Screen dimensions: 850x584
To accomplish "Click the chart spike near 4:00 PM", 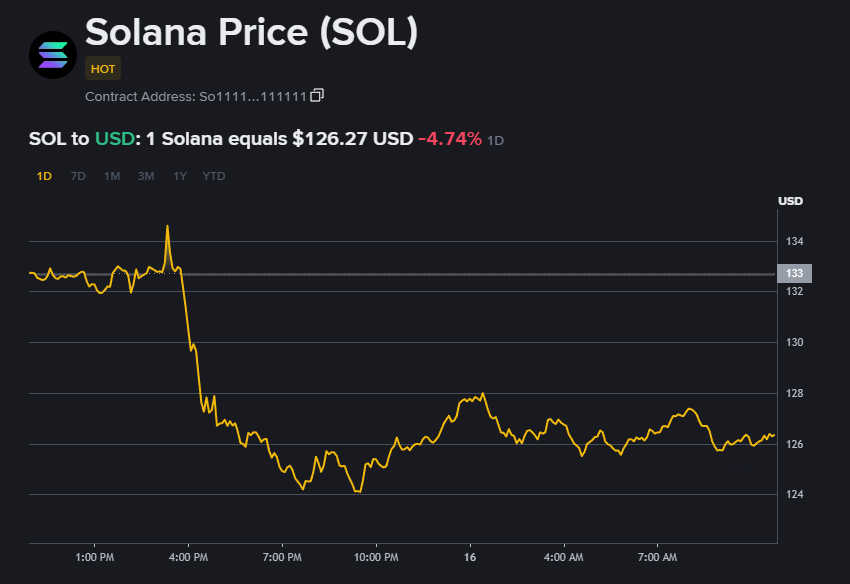I will (168, 228).
